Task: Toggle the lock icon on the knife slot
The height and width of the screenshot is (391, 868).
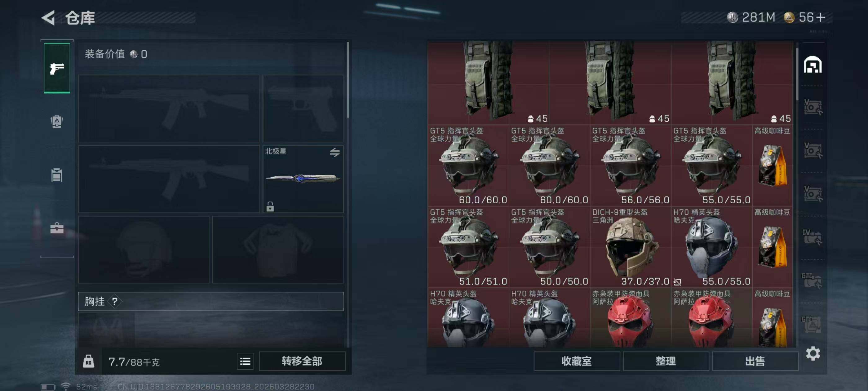Action: (270, 206)
